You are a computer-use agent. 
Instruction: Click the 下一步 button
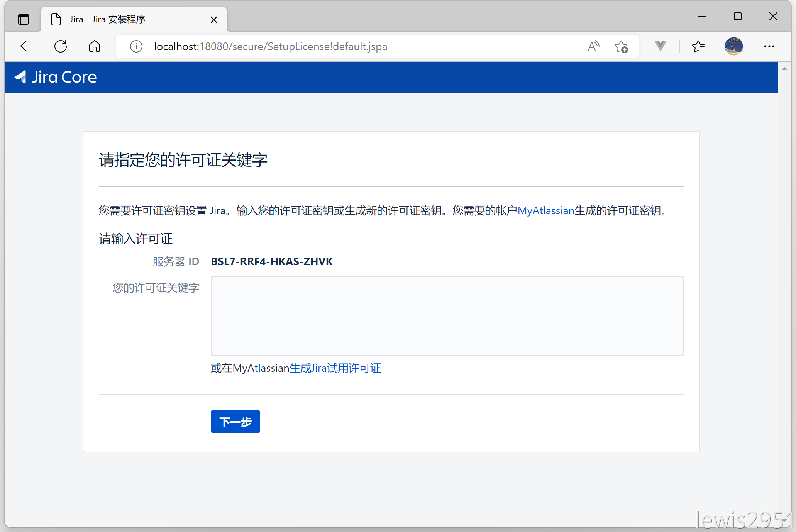[235, 422]
